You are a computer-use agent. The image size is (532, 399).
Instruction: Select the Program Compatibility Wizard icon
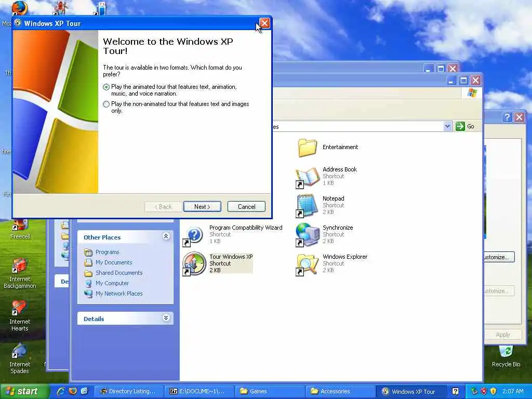click(193, 235)
